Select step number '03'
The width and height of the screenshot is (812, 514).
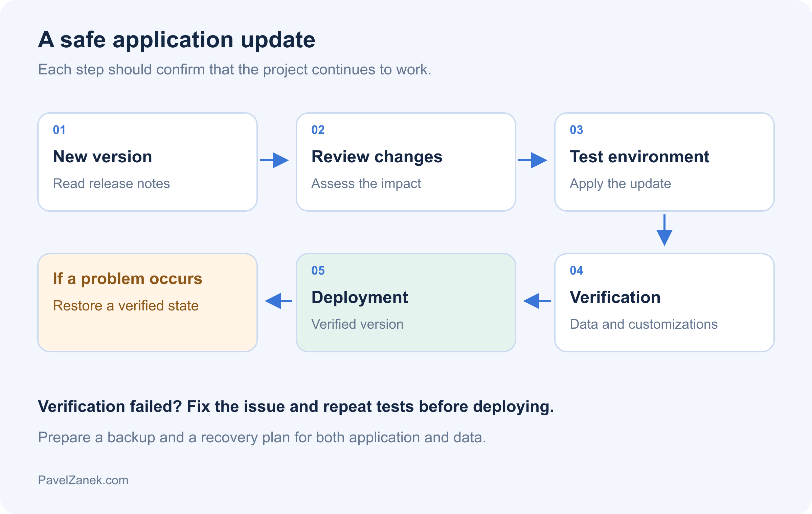[577, 130]
